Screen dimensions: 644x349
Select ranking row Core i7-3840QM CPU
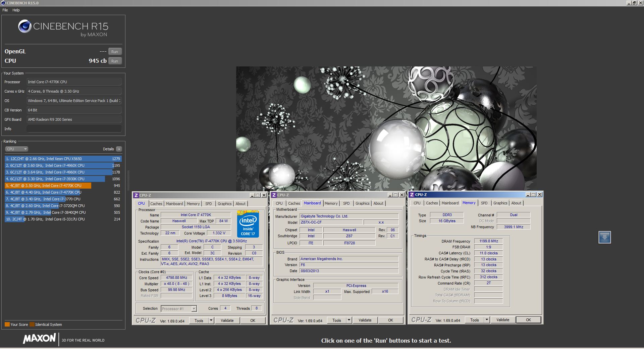(x=63, y=212)
